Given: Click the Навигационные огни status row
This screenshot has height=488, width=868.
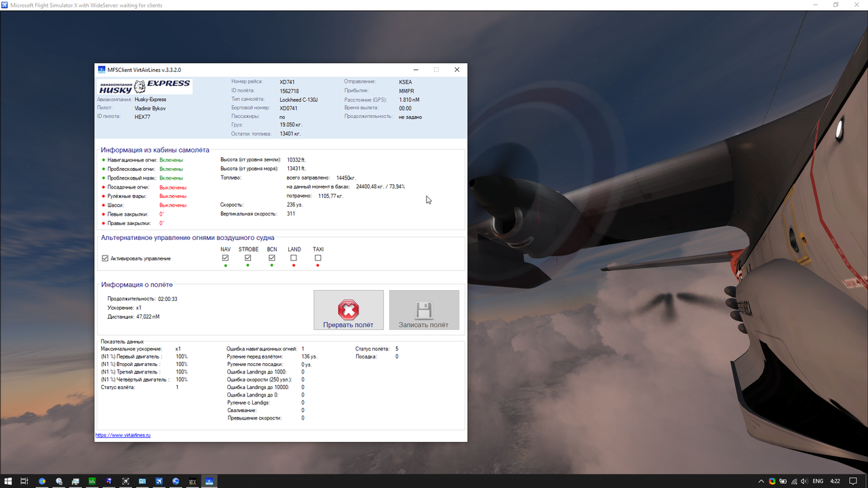Looking at the screenshot, I should click(x=142, y=160).
